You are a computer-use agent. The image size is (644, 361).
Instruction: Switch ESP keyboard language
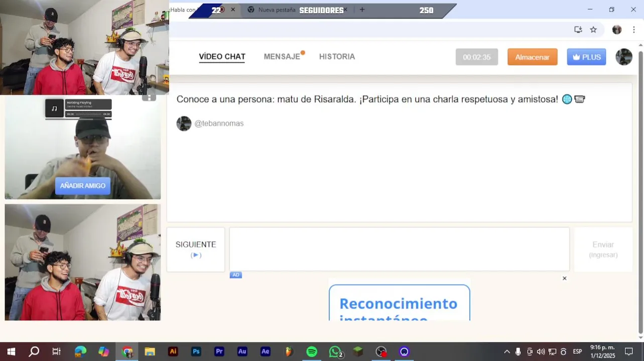577,351
